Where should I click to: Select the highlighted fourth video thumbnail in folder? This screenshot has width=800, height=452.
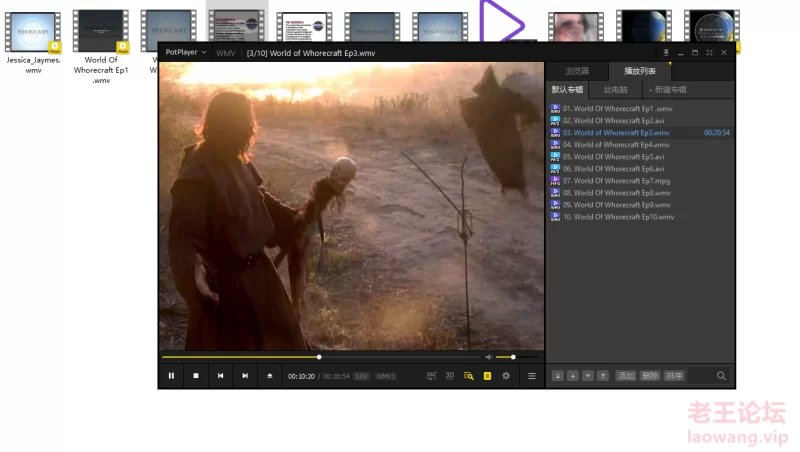pos(237,26)
